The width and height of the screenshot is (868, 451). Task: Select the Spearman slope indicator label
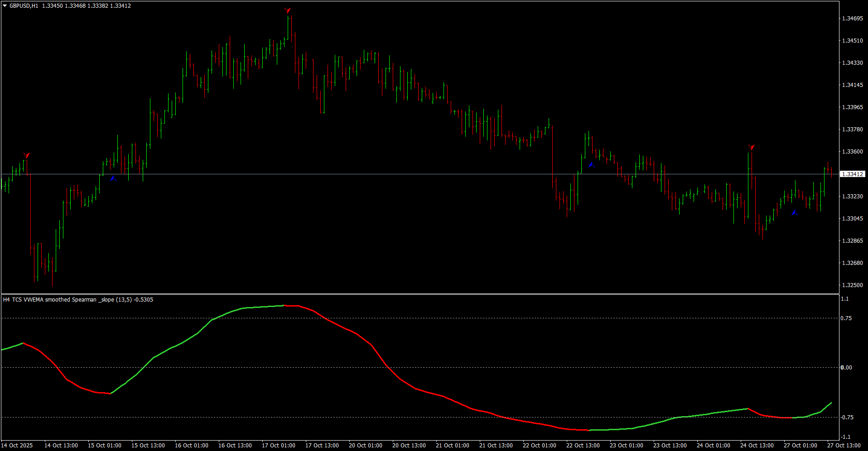click(x=78, y=300)
